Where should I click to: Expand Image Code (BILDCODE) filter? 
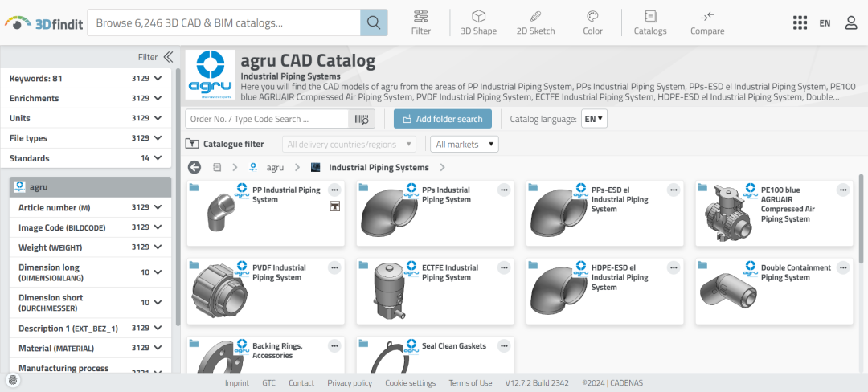(x=90, y=227)
